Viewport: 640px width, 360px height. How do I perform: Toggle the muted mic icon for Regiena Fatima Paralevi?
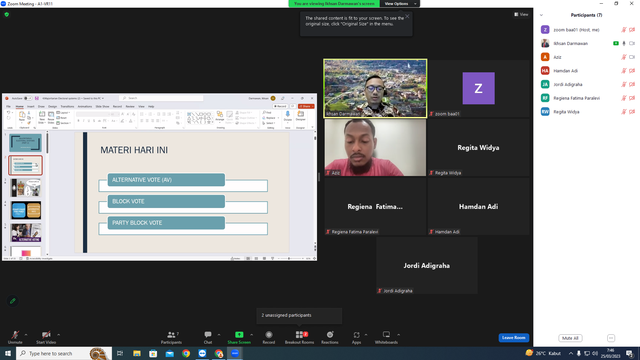624,98
